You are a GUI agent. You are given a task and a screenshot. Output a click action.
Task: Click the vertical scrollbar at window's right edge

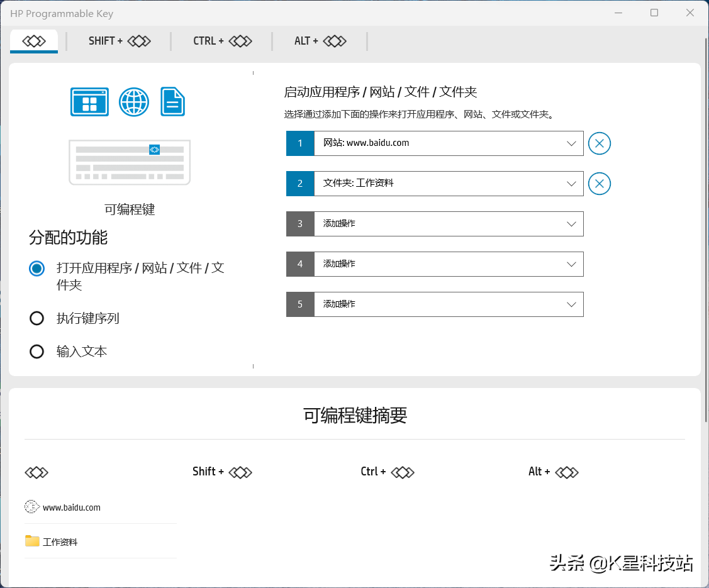[x=706, y=231]
